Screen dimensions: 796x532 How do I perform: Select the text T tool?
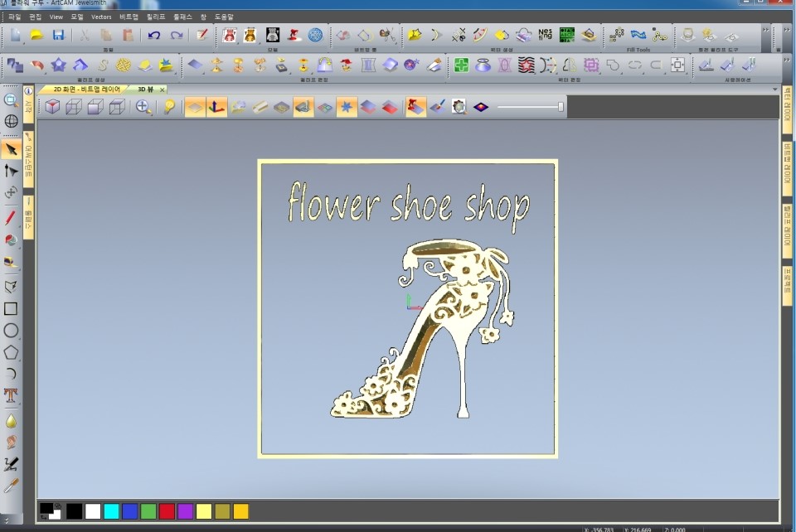[x=11, y=395]
